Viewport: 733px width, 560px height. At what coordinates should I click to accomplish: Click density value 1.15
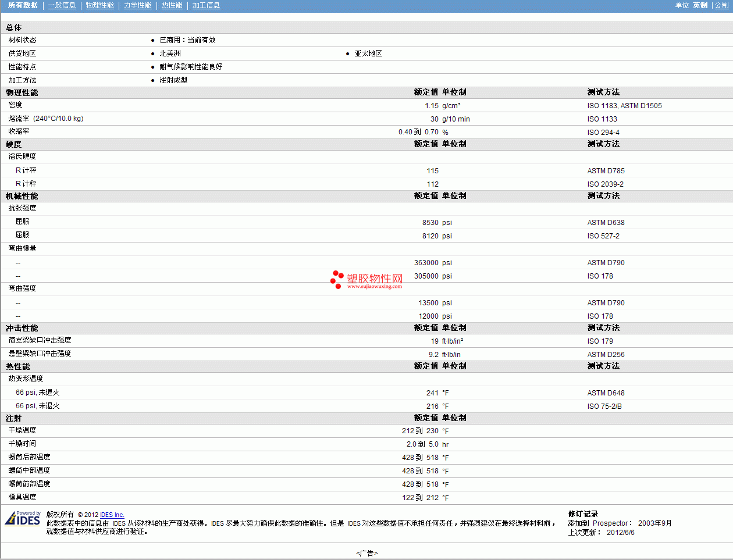click(x=432, y=106)
